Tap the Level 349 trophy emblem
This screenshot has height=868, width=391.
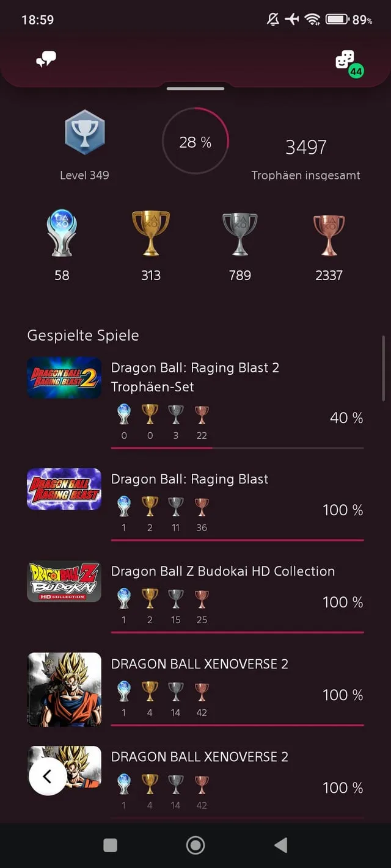tap(84, 131)
